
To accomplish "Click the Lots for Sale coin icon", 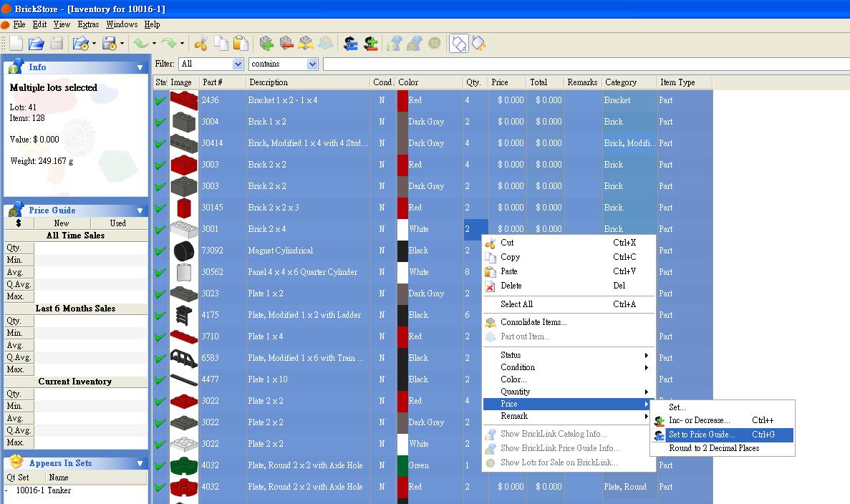I will click(434, 44).
